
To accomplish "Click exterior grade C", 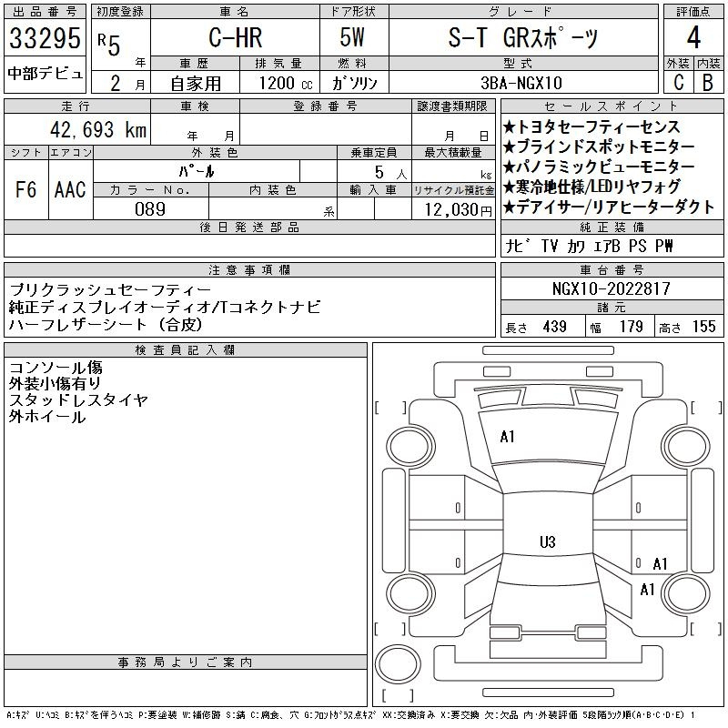I will pos(679,82).
